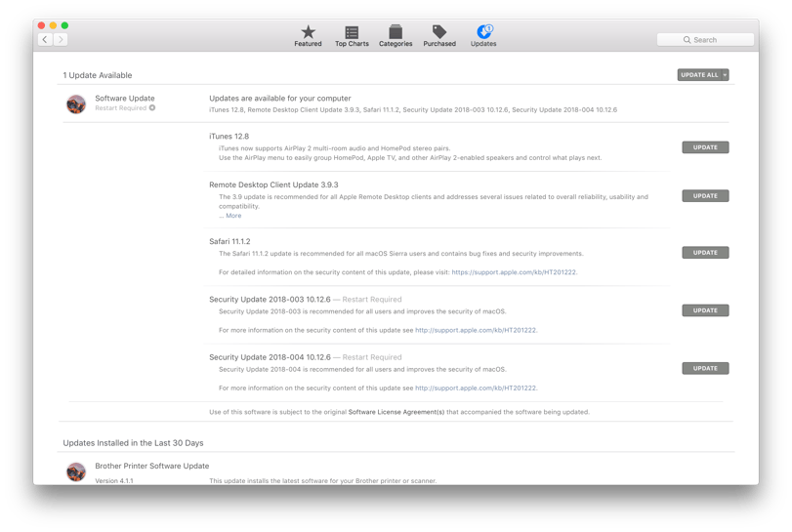Click the magnifier icon in Search
Image resolution: width=792 pixels, height=532 pixels.
click(x=687, y=40)
